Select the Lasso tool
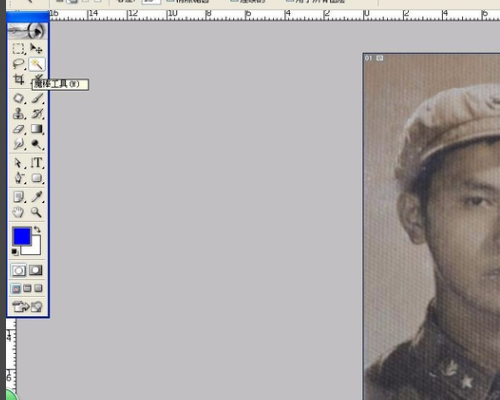This screenshot has height=400, width=500. 18,64
